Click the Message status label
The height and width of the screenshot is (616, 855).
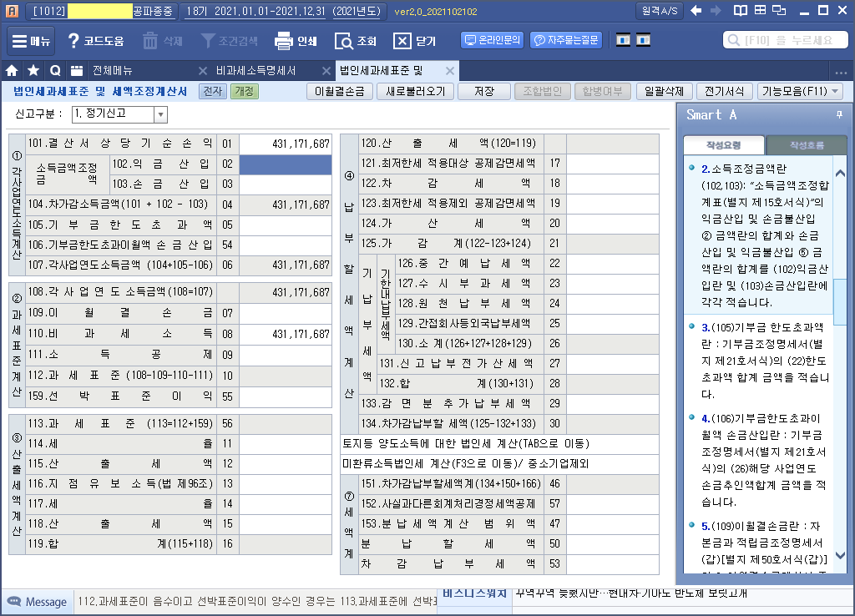pos(37,602)
